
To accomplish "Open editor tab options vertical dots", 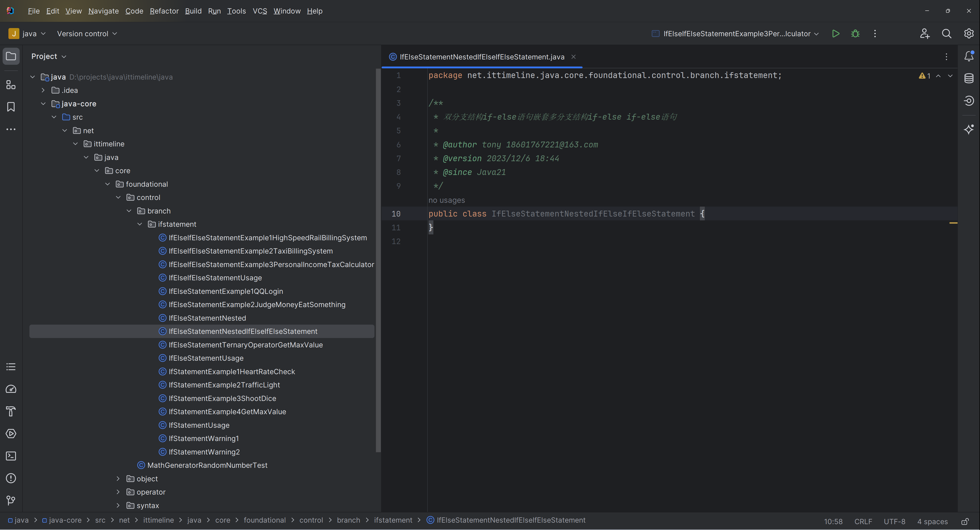I will 947,57.
